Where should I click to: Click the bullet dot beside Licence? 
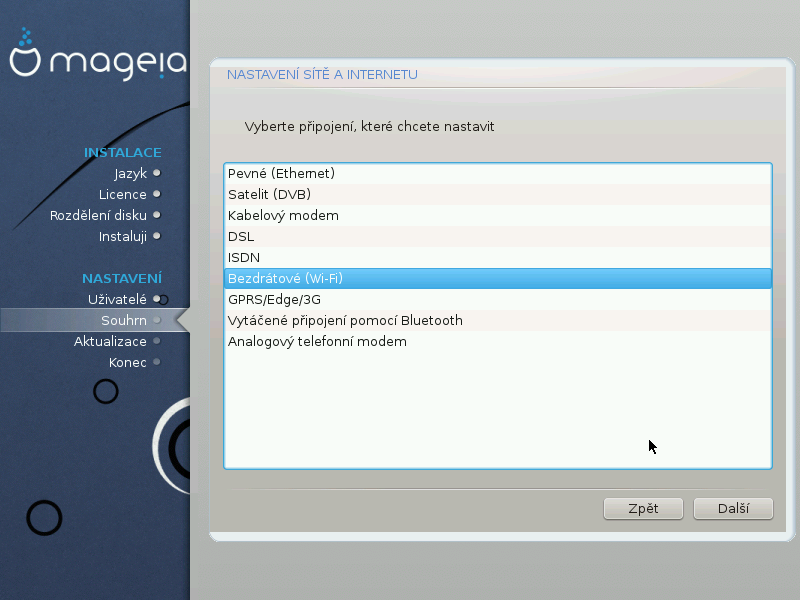157,194
